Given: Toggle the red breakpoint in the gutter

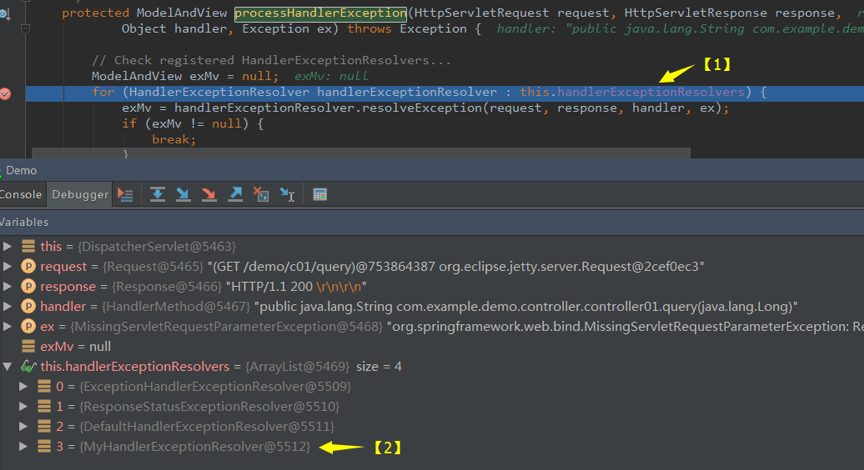Looking at the screenshot, I should (6, 93).
